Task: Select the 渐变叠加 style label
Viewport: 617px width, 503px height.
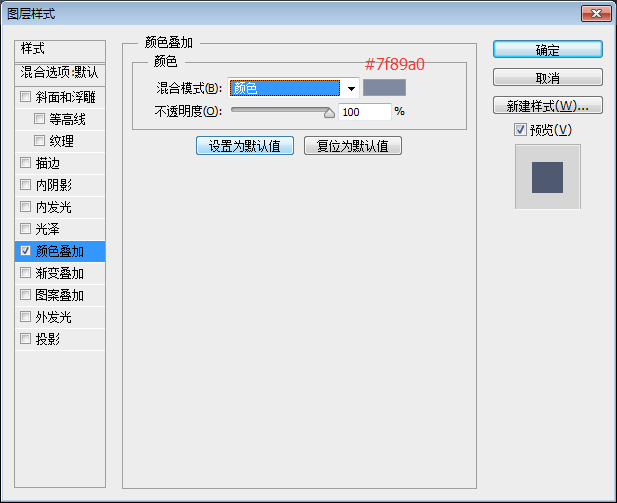Action: point(59,273)
